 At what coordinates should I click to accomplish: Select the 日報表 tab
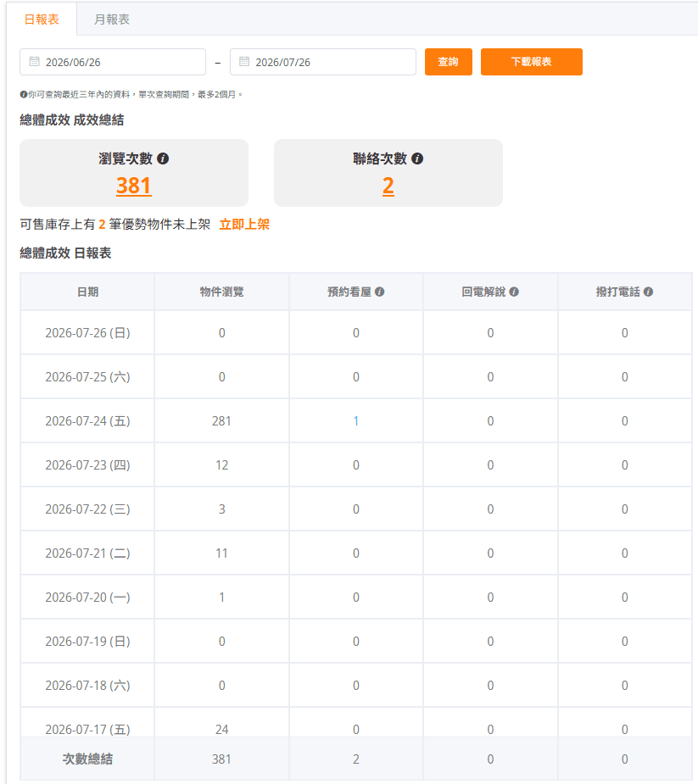tap(42, 19)
